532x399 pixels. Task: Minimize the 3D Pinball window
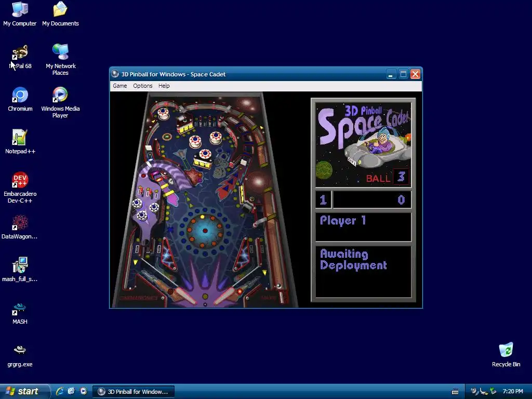point(391,74)
